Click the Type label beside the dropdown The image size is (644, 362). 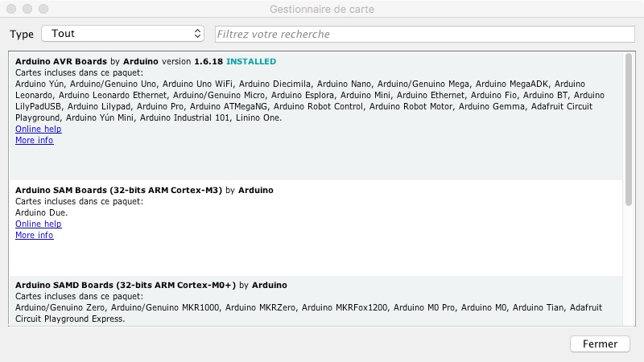(22, 34)
